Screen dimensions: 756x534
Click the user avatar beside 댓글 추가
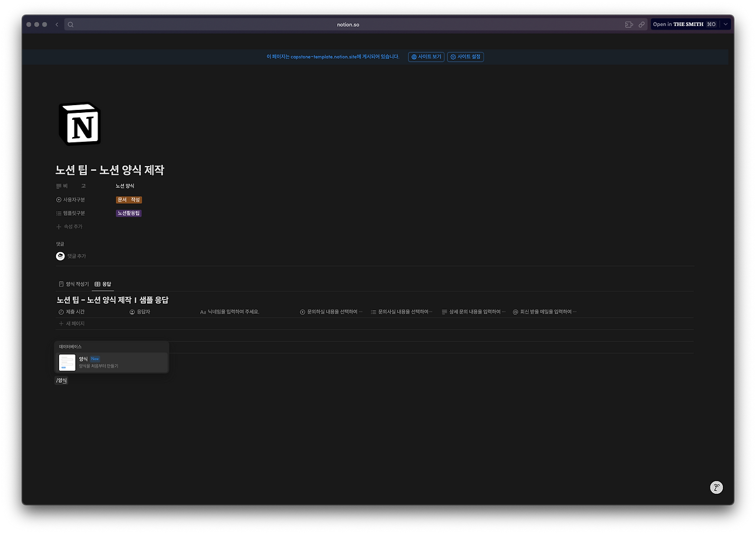(60, 256)
